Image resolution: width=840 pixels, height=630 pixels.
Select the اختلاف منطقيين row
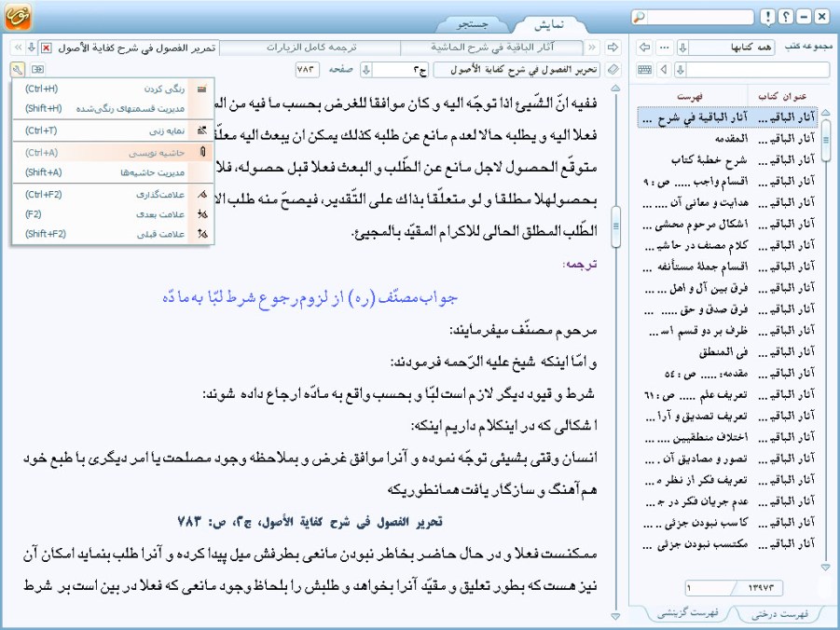click(x=728, y=438)
